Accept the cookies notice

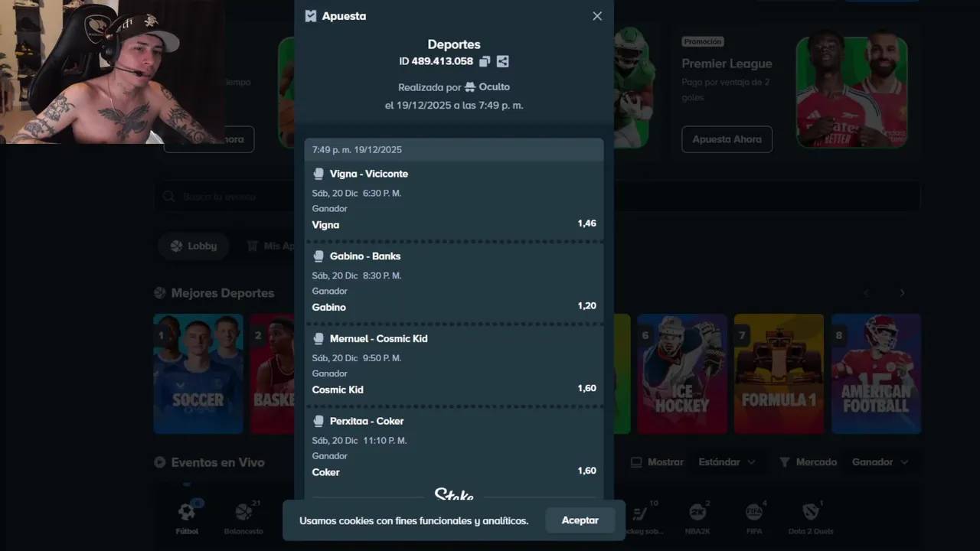point(580,520)
